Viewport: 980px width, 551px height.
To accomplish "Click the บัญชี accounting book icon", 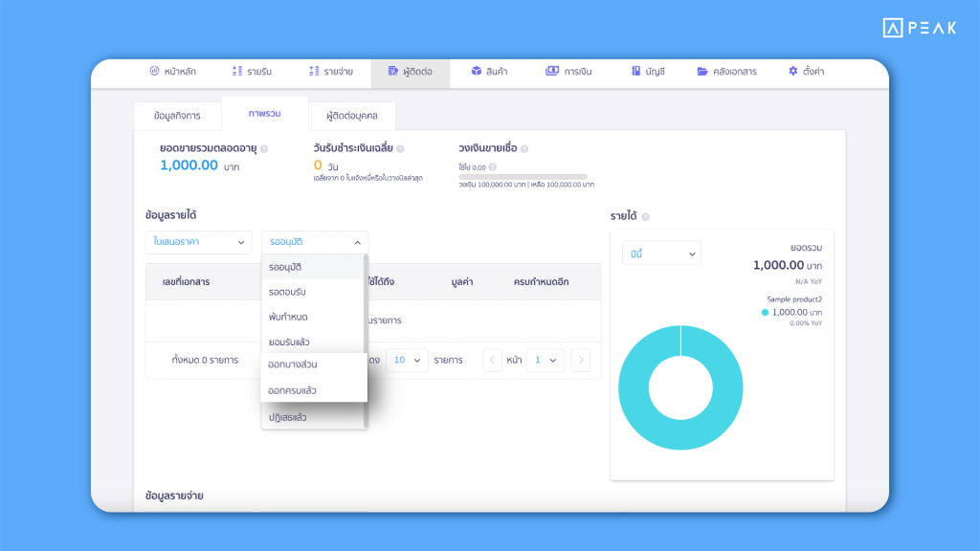I will click(x=635, y=71).
